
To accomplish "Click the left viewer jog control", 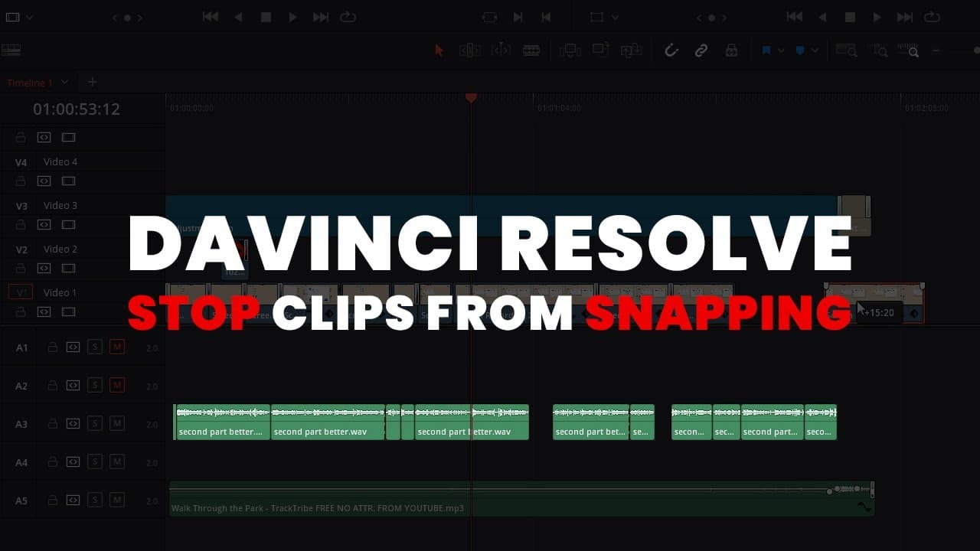I will point(127,17).
